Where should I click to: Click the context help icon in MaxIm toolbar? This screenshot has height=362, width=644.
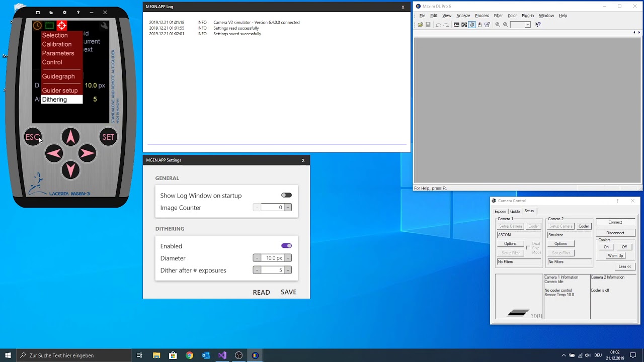point(538,25)
